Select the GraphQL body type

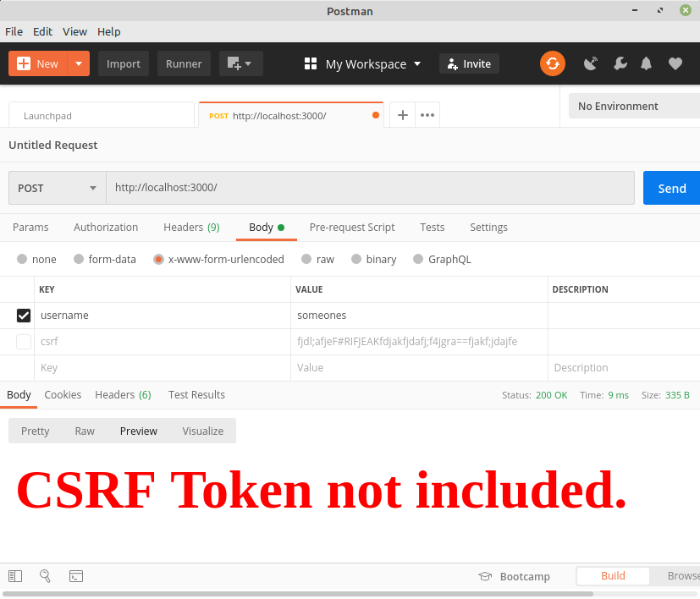point(418,259)
